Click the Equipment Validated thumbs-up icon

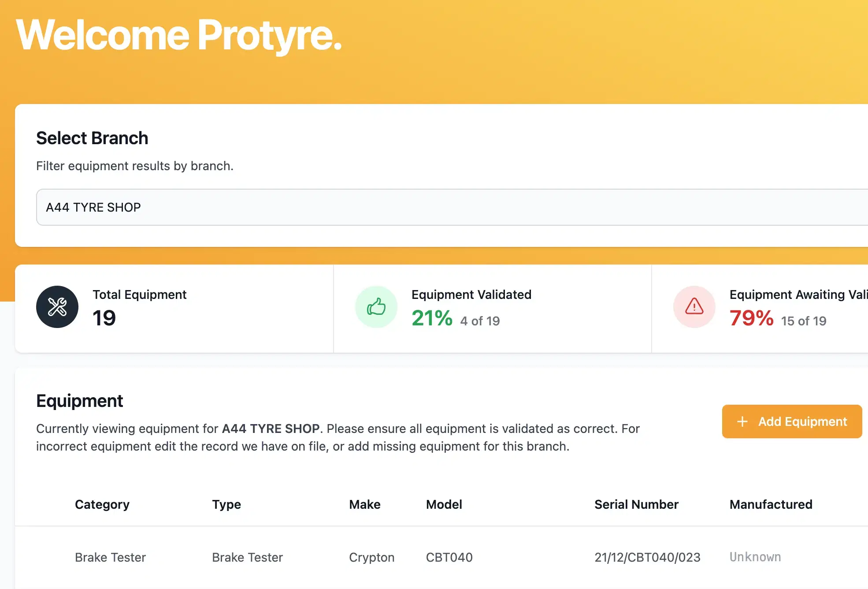(x=376, y=307)
